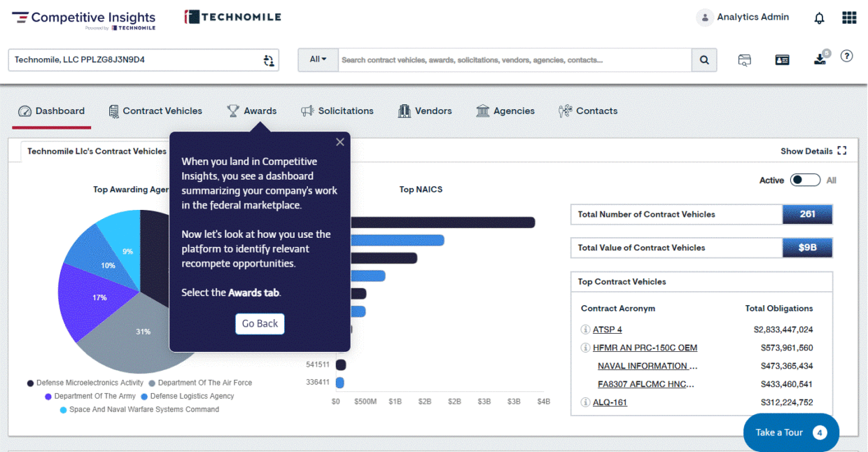
Task: Open the All search filter dropdown
Action: [x=318, y=60]
